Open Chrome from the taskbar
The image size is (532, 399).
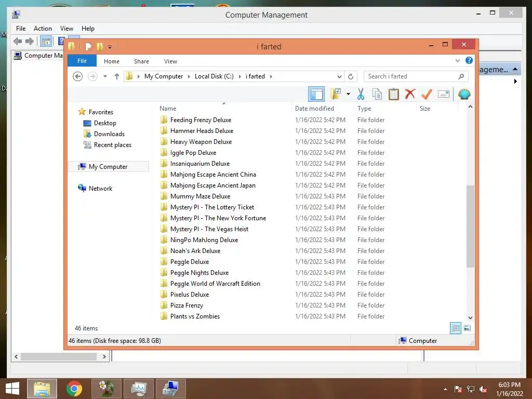(x=74, y=389)
